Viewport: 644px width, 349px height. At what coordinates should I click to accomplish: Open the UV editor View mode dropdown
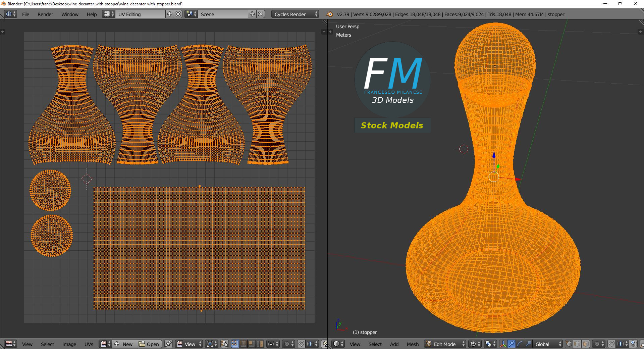[x=189, y=344]
